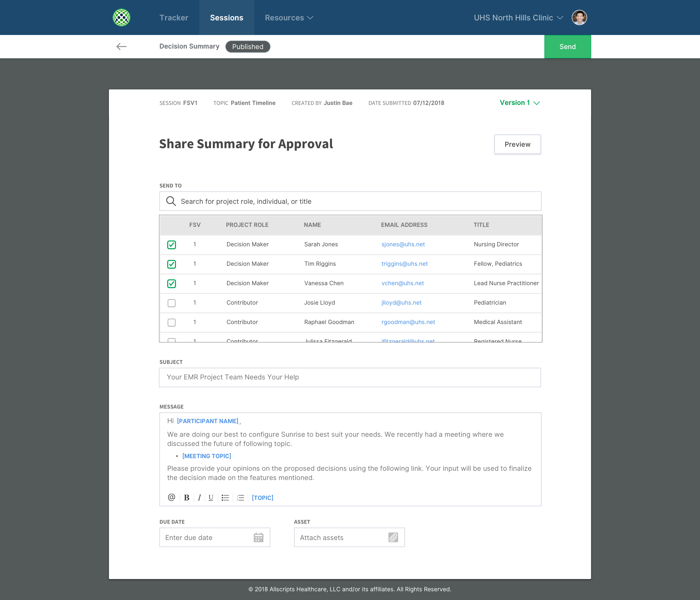Click the [PARTICIPANT NAME] placeholder

point(208,421)
